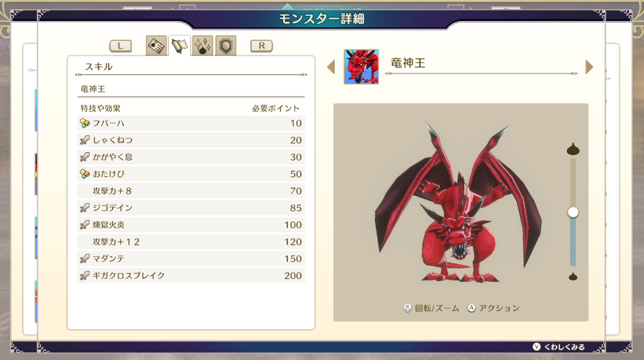Click the 回転/ズーム control prompt

[431, 308]
